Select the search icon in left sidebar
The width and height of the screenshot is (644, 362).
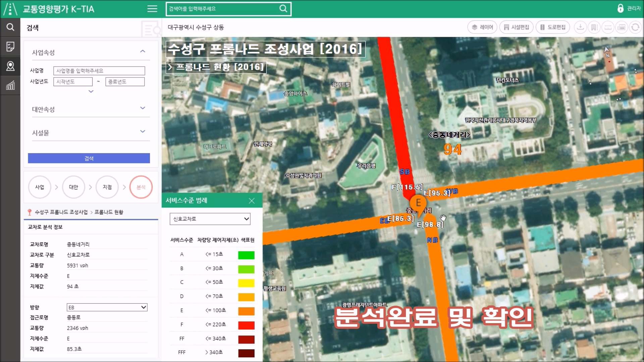coord(10,27)
